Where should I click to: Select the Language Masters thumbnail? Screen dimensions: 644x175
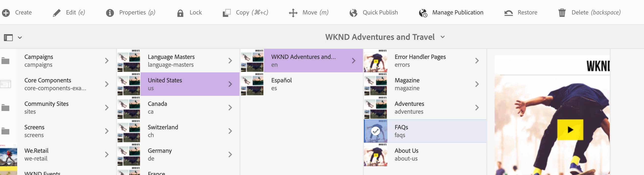pos(129,61)
